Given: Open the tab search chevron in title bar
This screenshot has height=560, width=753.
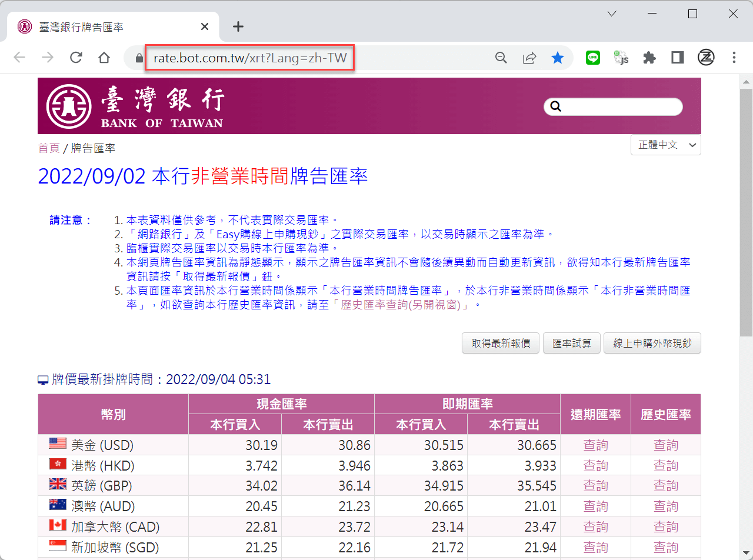Looking at the screenshot, I should click(x=612, y=14).
